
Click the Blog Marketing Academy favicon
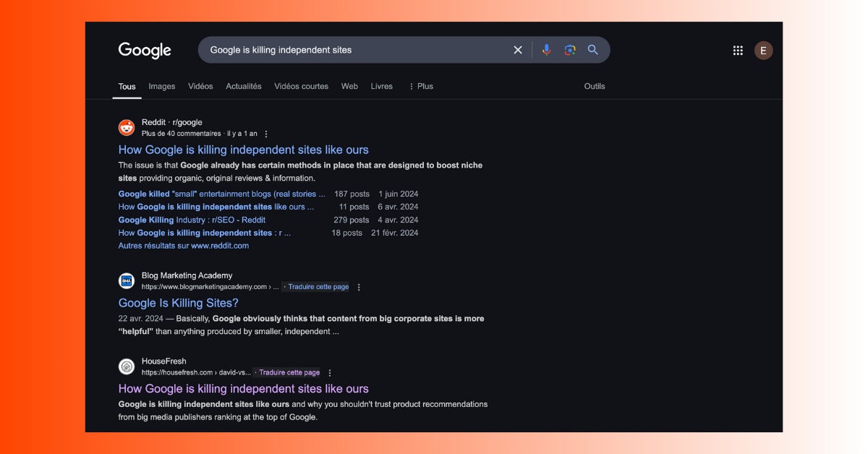tap(127, 280)
